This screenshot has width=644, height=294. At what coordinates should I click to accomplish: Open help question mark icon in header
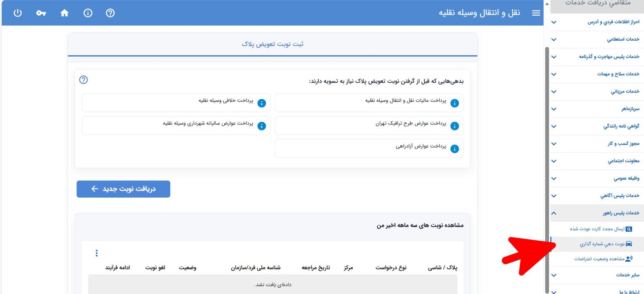click(110, 13)
